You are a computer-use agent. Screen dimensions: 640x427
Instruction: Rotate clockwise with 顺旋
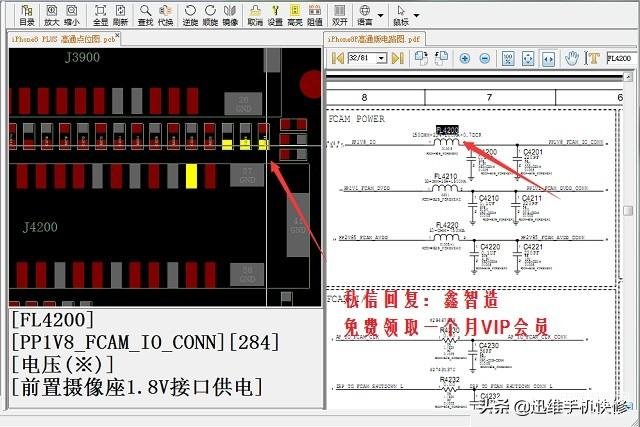[x=210, y=16]
